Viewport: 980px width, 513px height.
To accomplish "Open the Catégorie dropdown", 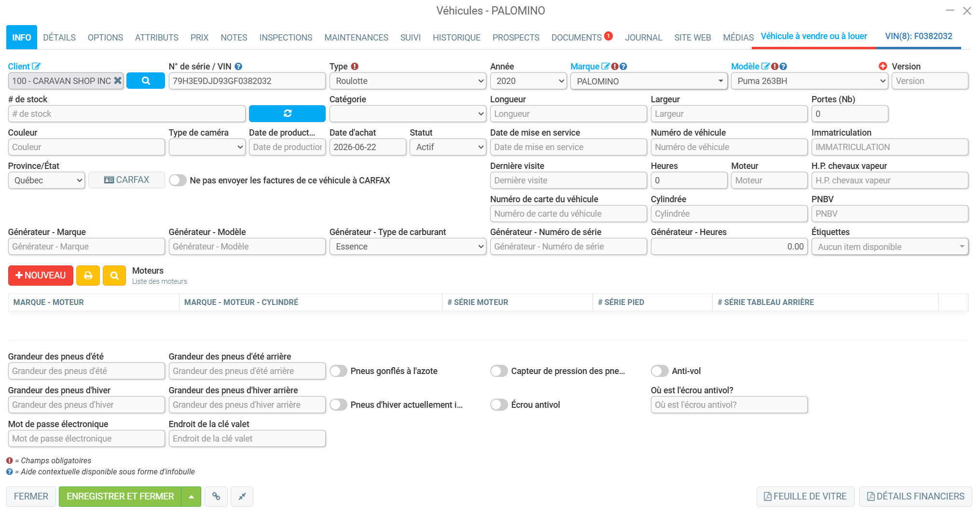I will coord(408,114).
